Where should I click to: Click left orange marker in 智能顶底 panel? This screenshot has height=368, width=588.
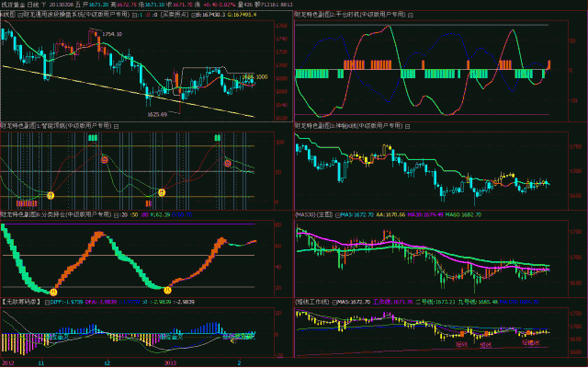(104, 159)
